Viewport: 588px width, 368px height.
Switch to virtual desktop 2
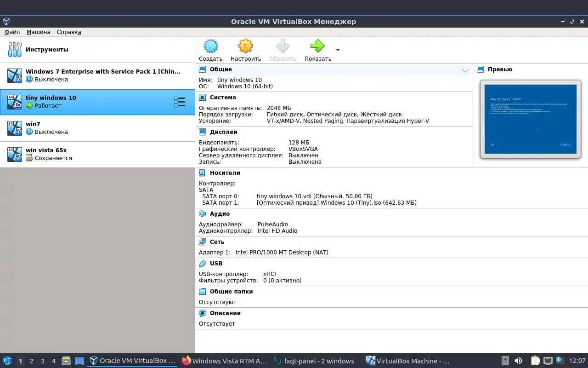tap(31, 361)
